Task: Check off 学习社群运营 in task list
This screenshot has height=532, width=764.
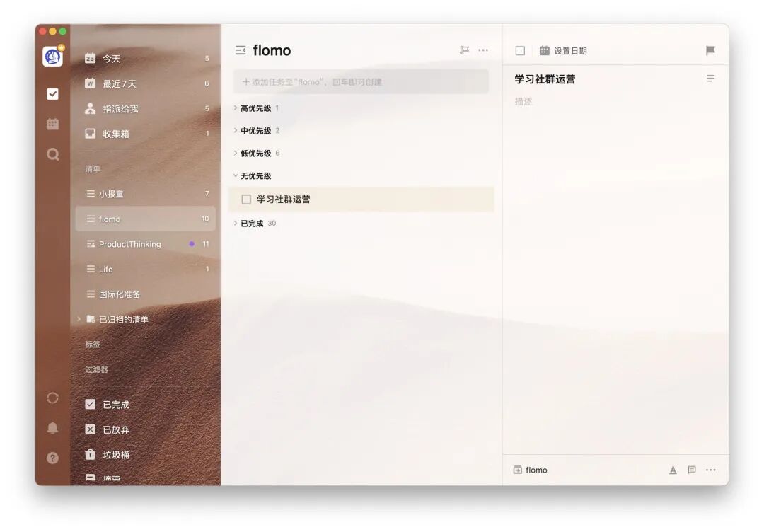Action: tap(247, 199)
